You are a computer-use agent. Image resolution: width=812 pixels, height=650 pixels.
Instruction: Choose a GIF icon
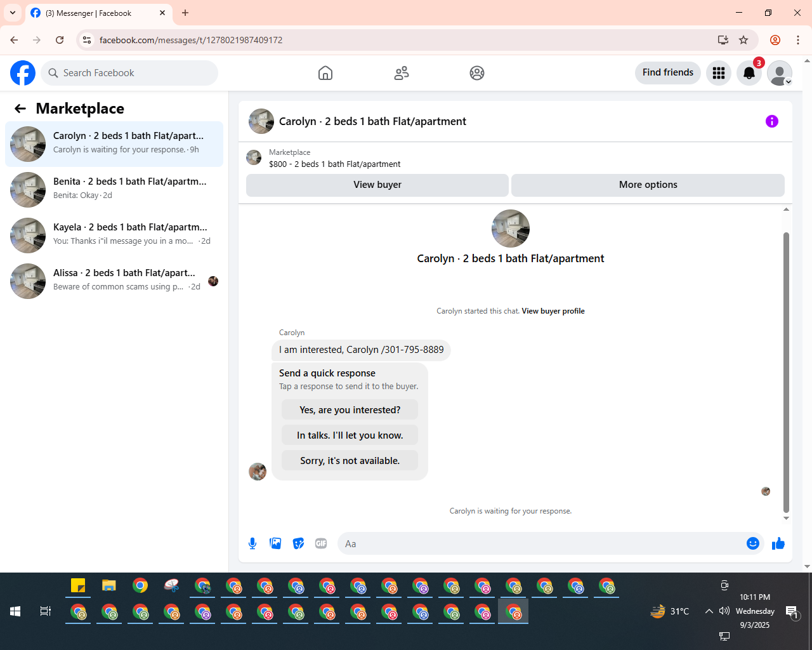pyautogui.click(x=321, y=543)
